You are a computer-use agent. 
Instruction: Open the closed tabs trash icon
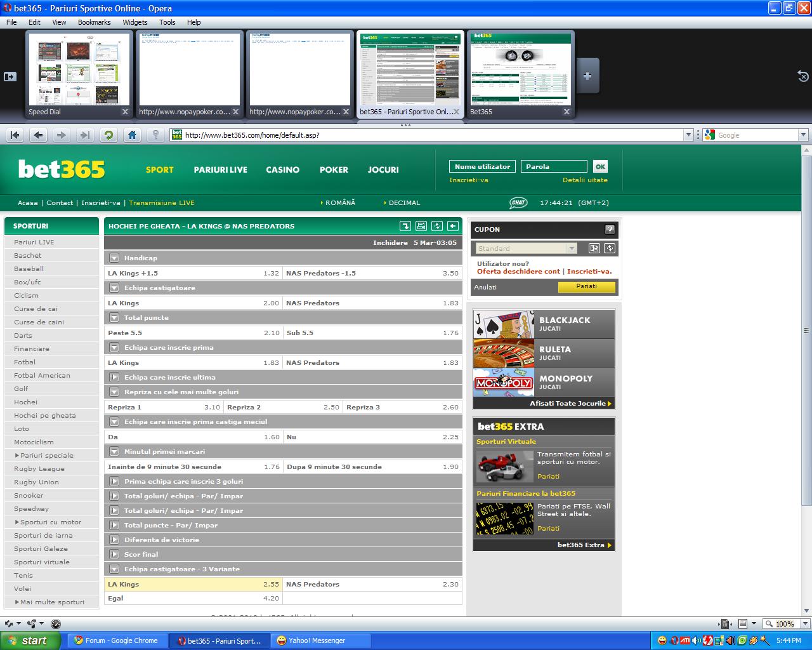point(802,76)
